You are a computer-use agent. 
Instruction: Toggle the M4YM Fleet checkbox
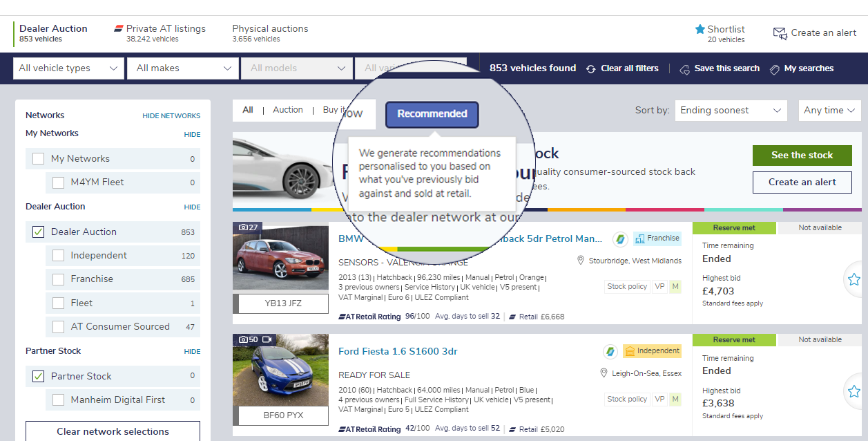58,182
